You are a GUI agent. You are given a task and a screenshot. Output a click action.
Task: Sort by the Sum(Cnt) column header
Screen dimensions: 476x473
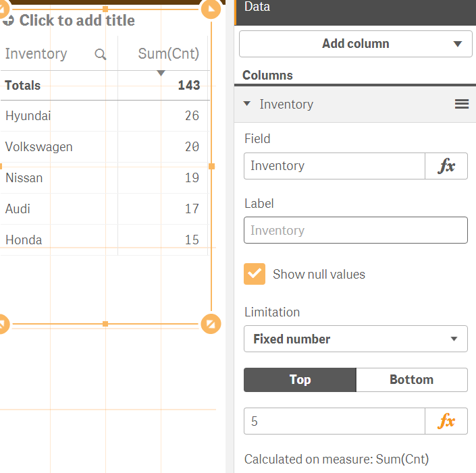point(168,54)
